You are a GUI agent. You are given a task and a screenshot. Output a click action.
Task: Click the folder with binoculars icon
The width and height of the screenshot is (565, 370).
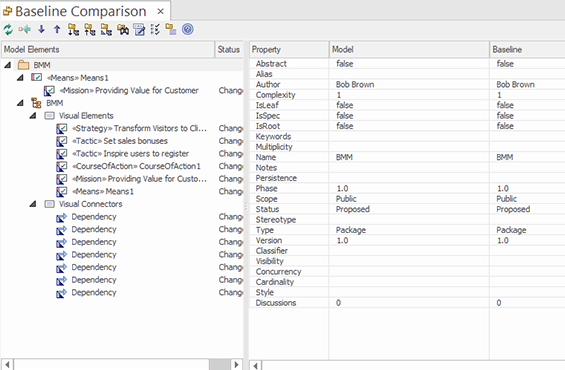tap(123, 30)
